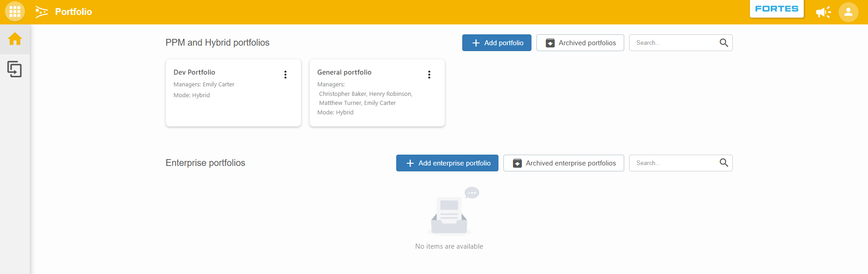Screen dimensions: 868x274
Task: Click the Add portfolio button
Action: tap(497, 43)
